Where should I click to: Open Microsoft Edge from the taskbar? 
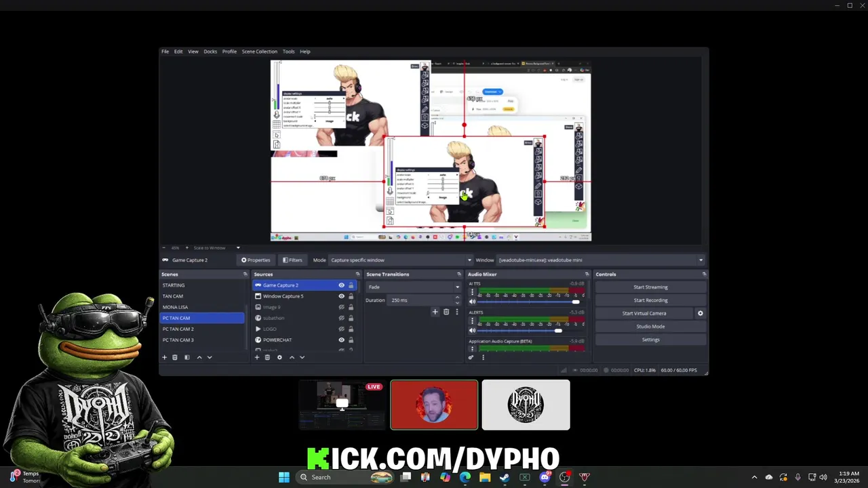click(465, 477)
